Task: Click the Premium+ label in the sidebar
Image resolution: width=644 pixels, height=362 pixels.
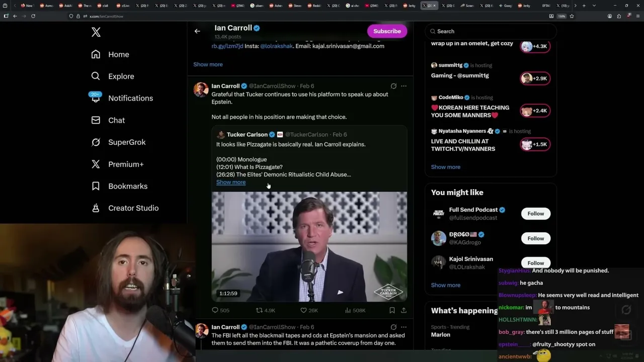Action: [x=126, y=164]
